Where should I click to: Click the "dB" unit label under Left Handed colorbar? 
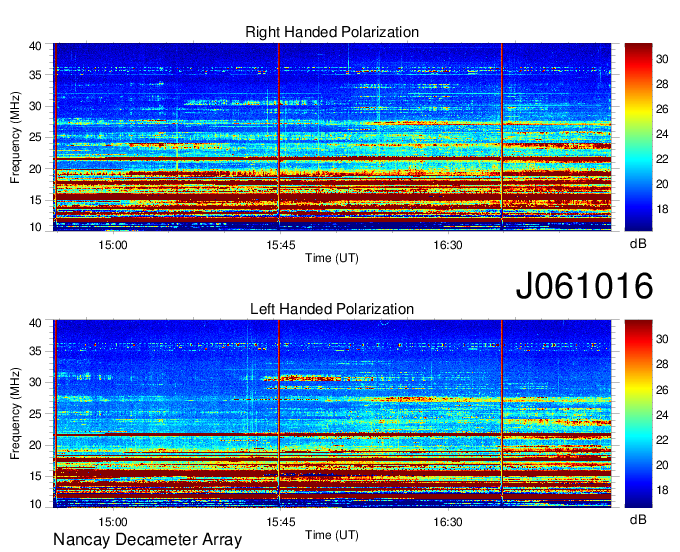coord(638,519)
